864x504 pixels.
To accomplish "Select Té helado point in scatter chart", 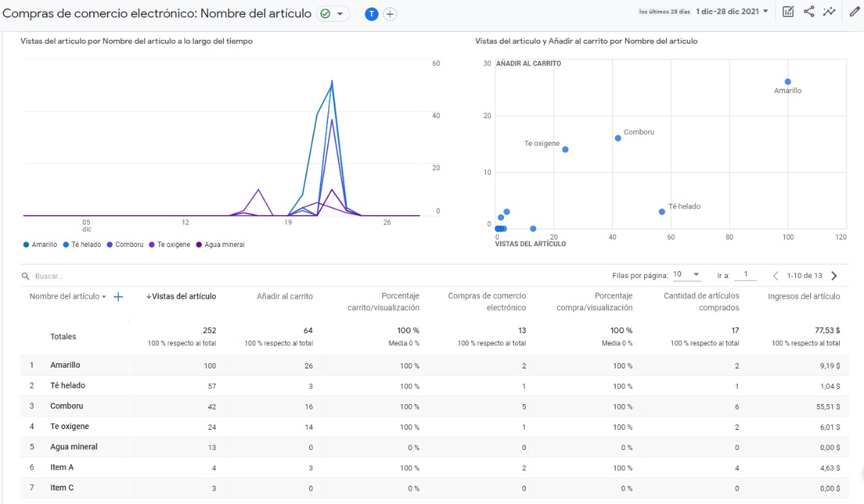I will (661, 212).
